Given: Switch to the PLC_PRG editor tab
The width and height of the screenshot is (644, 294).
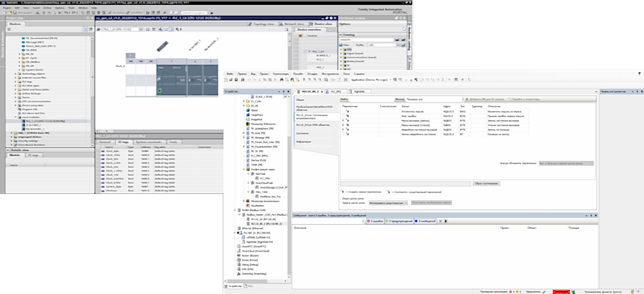Looking at the screenshot, I should pos(336,92).
